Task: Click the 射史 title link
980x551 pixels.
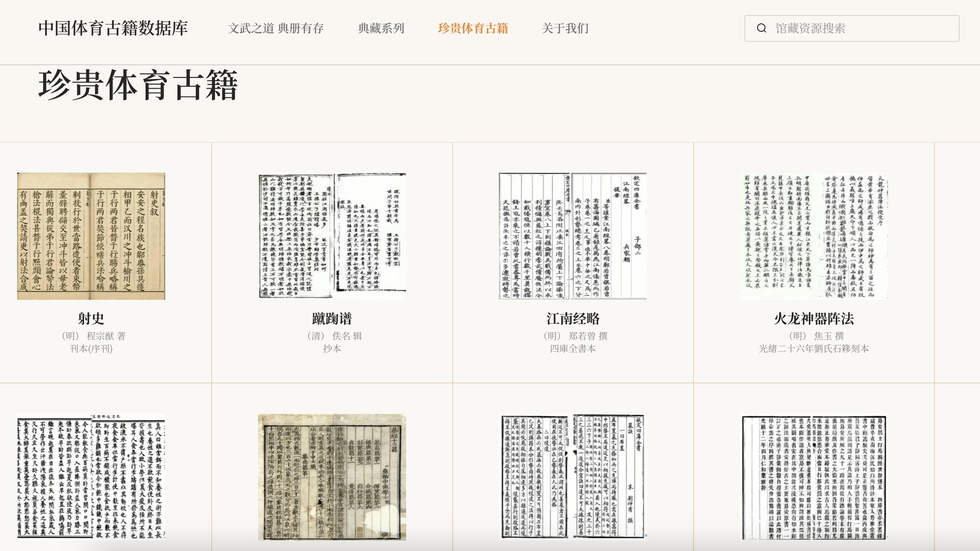Action: [x=91, y=319]
